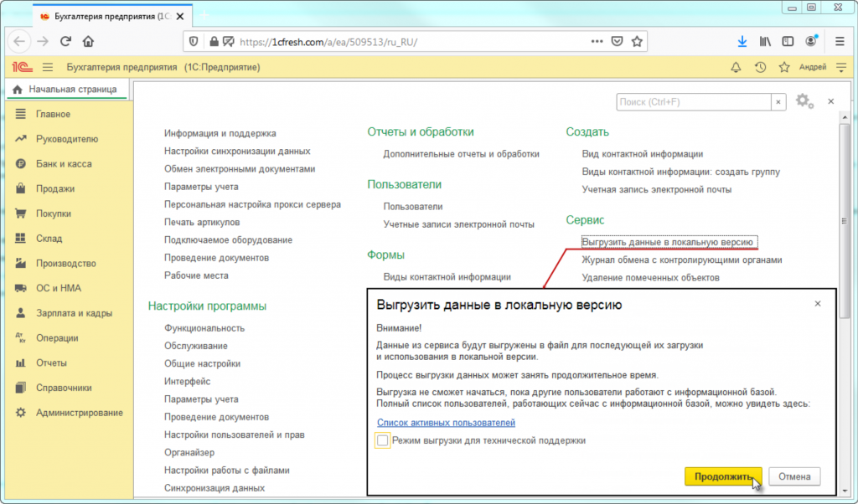Open the Зарплата и кадры sidebar section
Image resolution: width=858 pixels, height=504 pixels.
(73, 313)
